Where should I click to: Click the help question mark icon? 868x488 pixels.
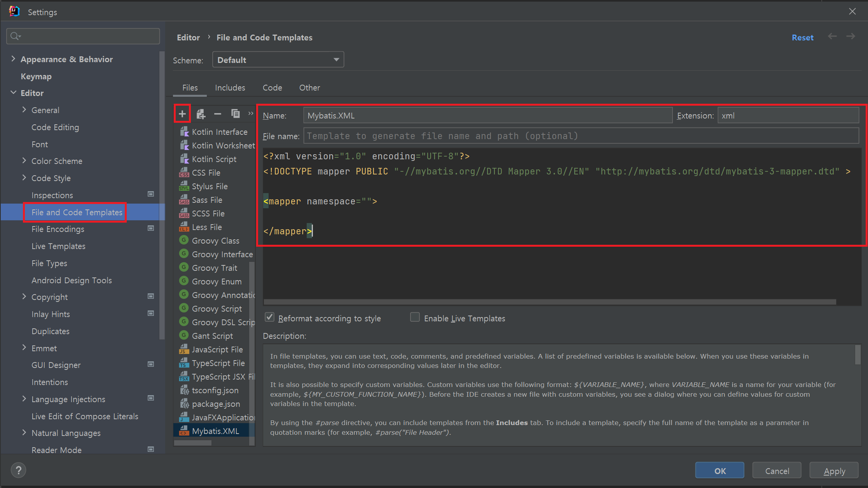18,471
